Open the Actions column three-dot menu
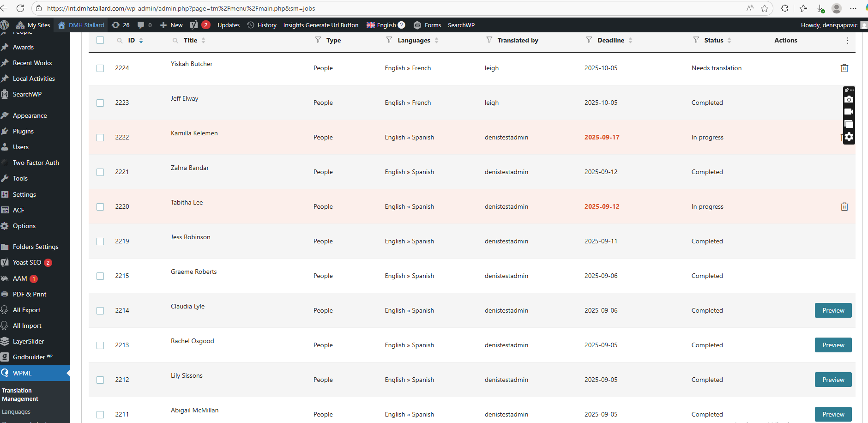Screen dimensions: 868x423 click(847, 41)
